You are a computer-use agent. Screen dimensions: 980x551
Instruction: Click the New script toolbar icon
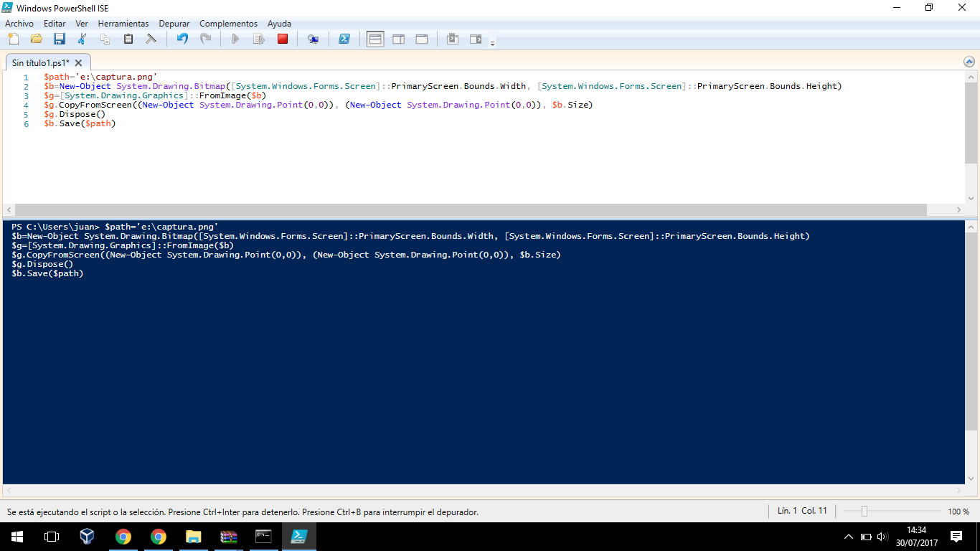(x=13, y=39)
